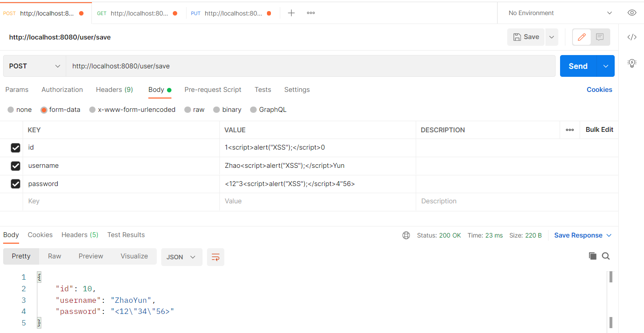Open tab overflow options (three dots)

tap(311, 13)
